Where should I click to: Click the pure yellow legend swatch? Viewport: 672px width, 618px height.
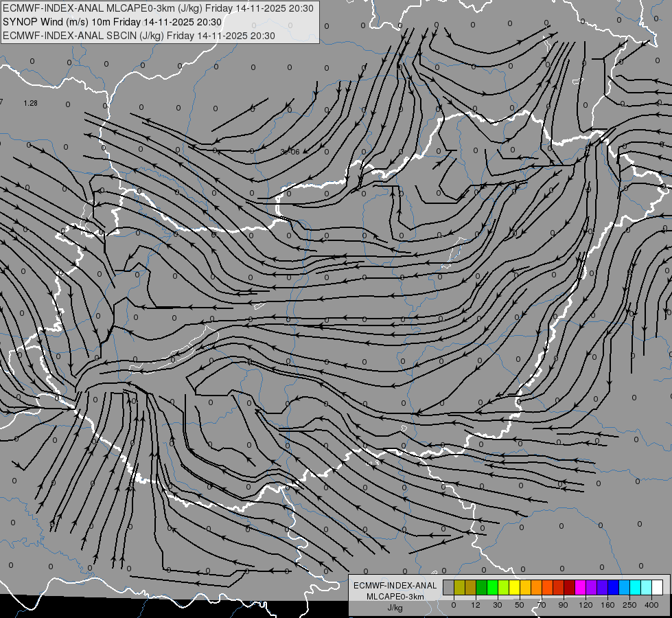(x=514, y=587)
